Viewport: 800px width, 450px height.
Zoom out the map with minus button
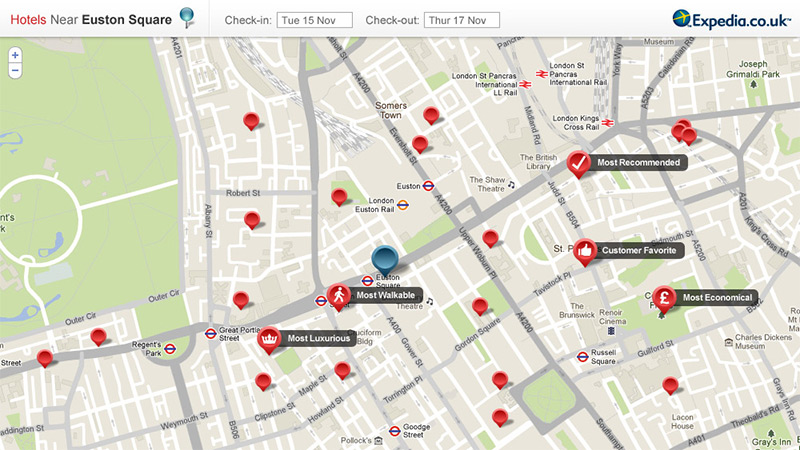pos(15,70)
